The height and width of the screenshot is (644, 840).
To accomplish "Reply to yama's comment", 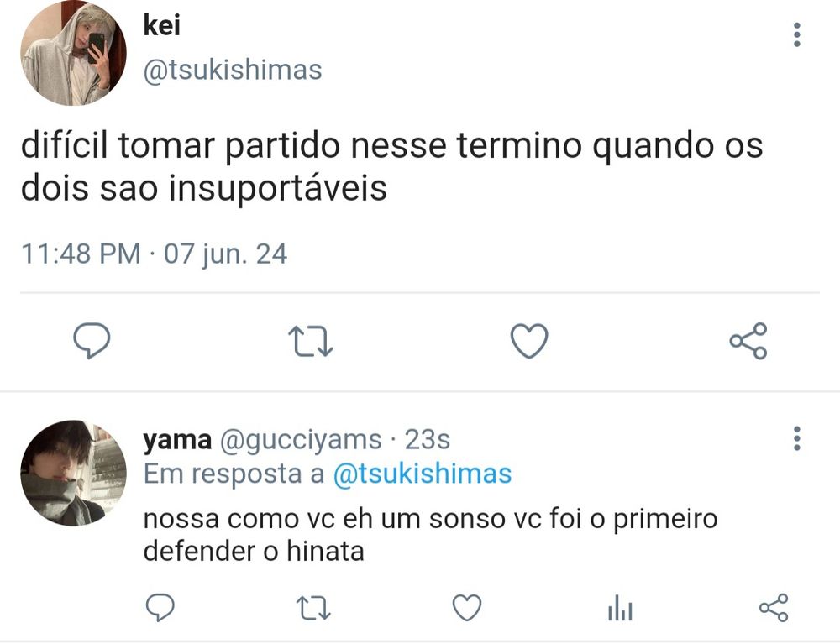I will 160,608.
